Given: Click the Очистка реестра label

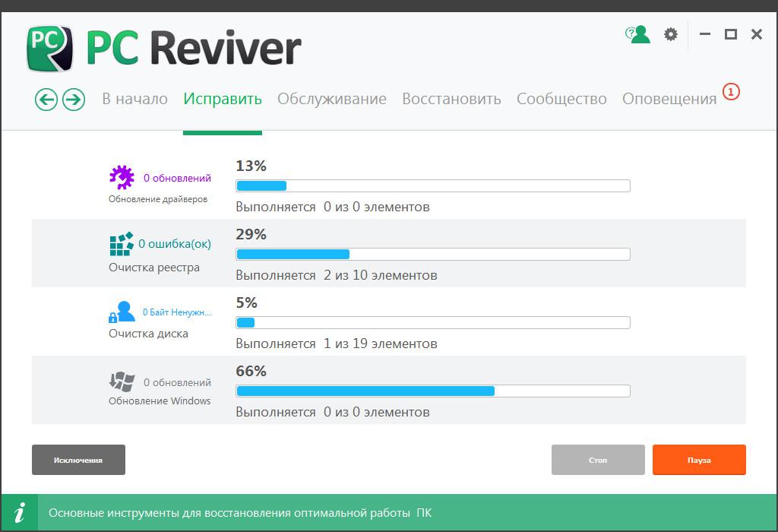Looking at the screenshot, I should [x=154, y=268].
